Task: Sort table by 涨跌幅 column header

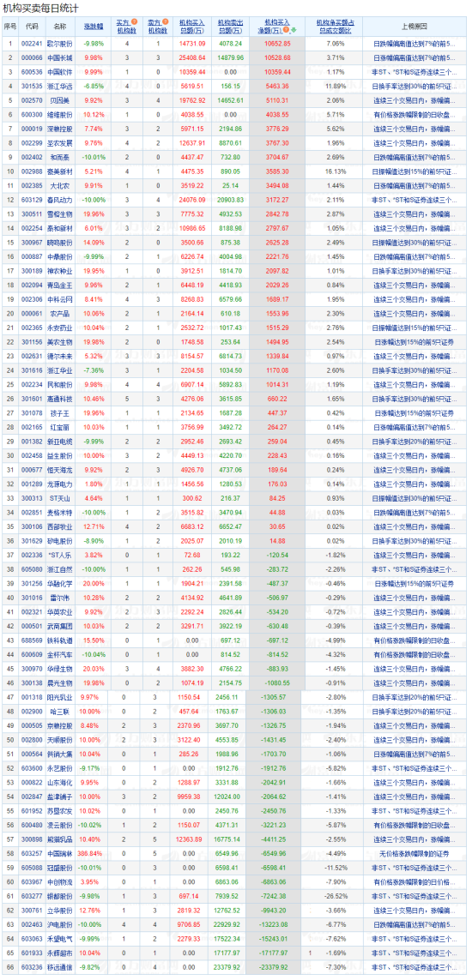Action: [x=94, y=27]
